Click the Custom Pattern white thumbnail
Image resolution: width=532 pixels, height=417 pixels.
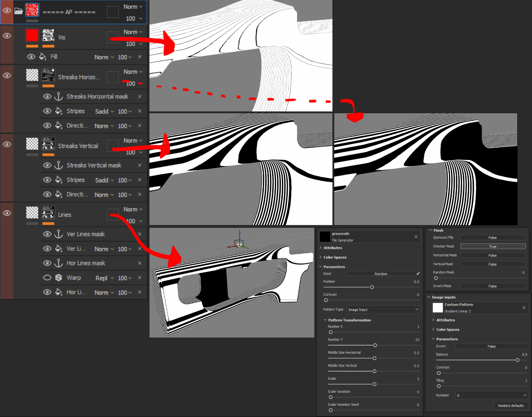point(438,308)
